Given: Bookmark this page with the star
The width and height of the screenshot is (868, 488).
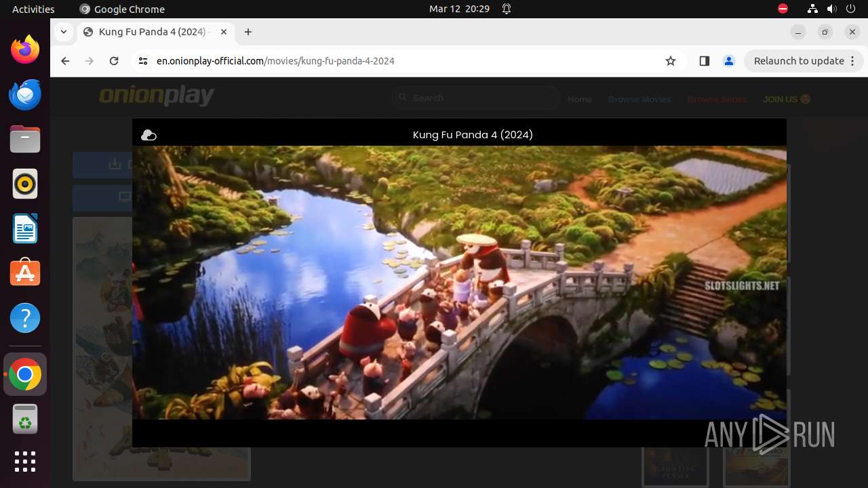Looking at the screenshot, I should point(671,61).
